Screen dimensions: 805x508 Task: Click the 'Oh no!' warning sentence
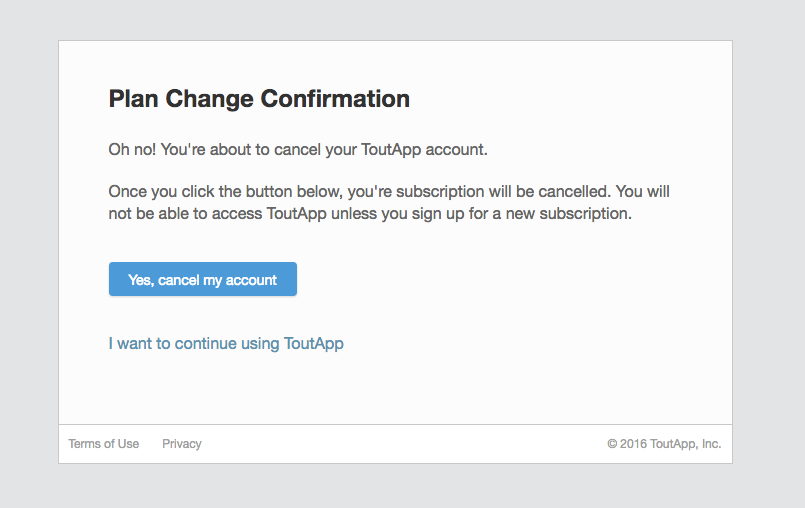(x=298, y=150)
